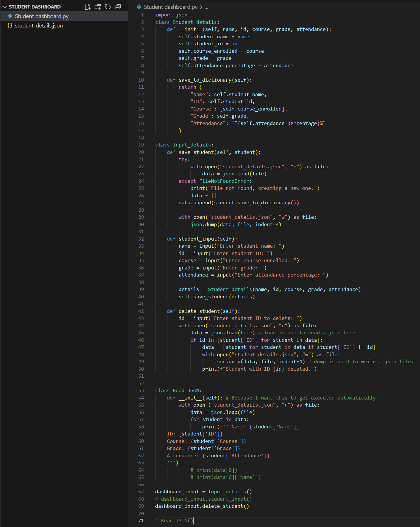
Task: Click the breadcrumb ellipsis after the file name
Action: (206, 7)
